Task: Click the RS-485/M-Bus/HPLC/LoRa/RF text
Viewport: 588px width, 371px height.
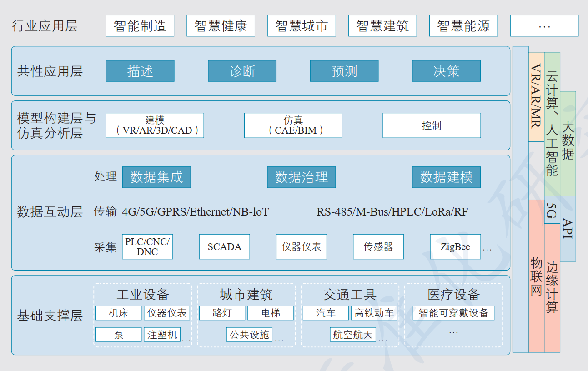Action: [x=392, y=212]
